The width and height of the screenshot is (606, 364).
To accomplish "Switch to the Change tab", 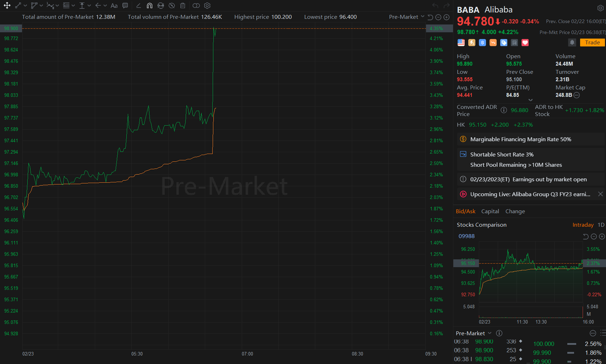I will [515, 211].
